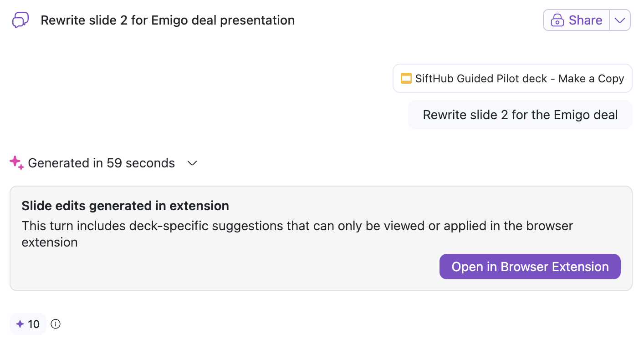Expand the generation details chevron
Image resolution: width=644 pixels, height=343 pixels.
click(192, 163)
